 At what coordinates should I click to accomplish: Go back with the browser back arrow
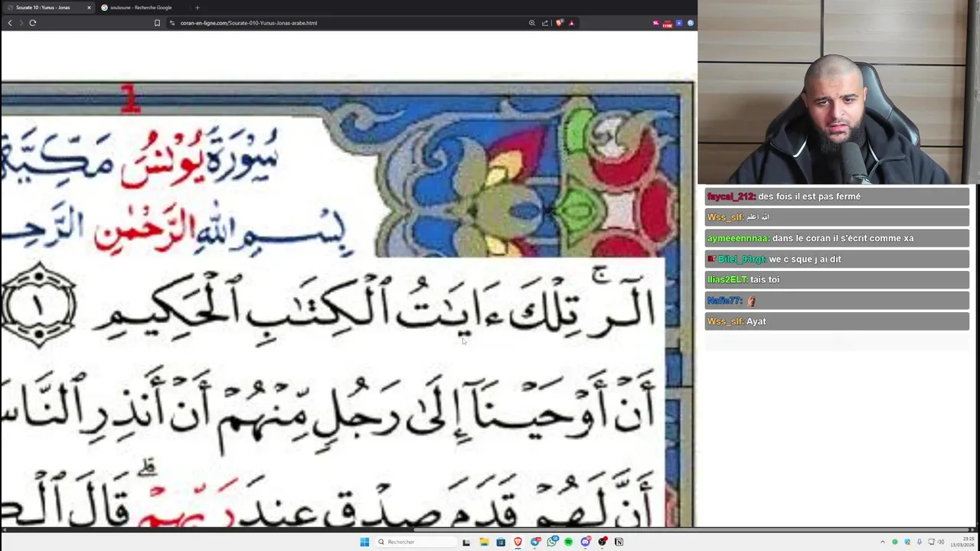(10, 23)
